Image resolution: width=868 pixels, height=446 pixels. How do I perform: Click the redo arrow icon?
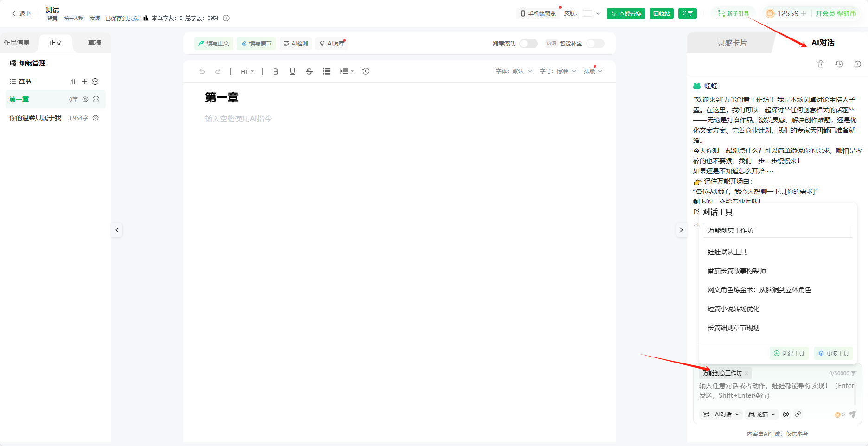(218, 71)
